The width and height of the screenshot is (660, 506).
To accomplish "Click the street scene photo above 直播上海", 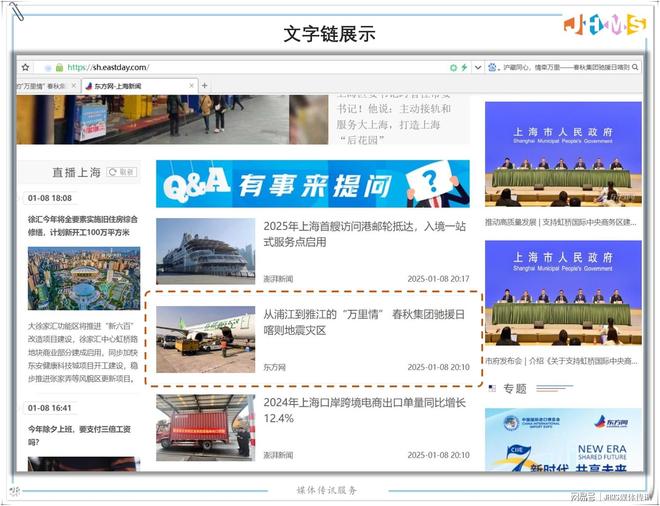I will point(172,120).
